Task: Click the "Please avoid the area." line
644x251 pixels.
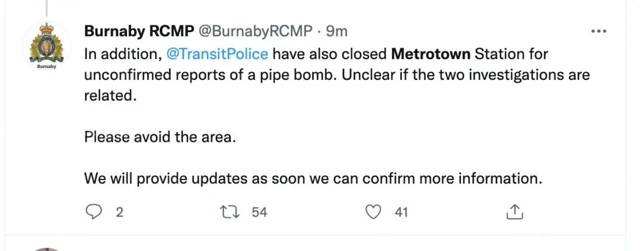Action: 160,137
